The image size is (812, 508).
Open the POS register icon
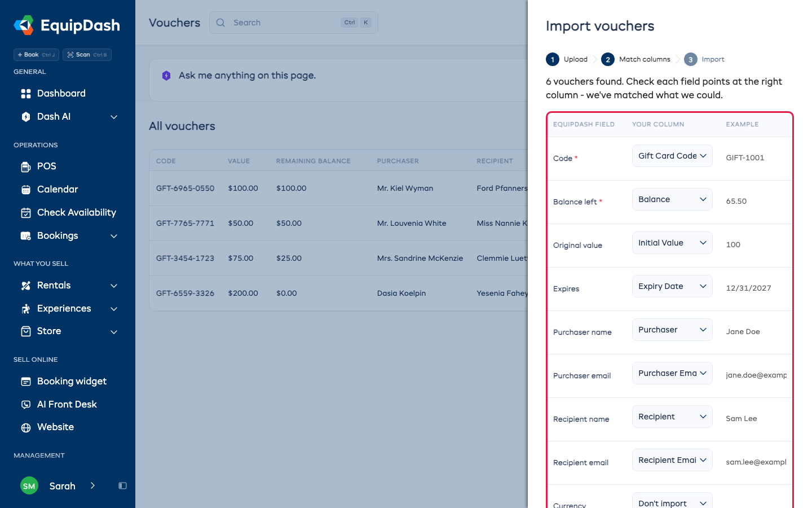pyautogui.click(x=26, y=167)
